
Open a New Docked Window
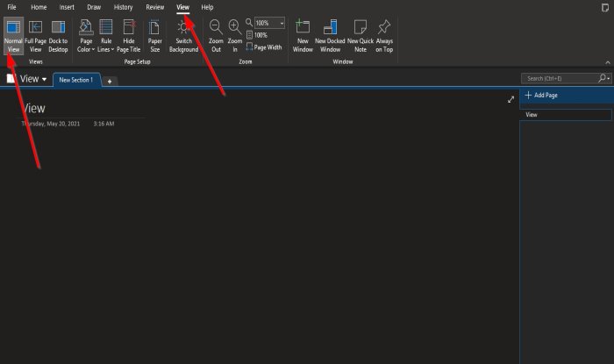tap(330, 36)
